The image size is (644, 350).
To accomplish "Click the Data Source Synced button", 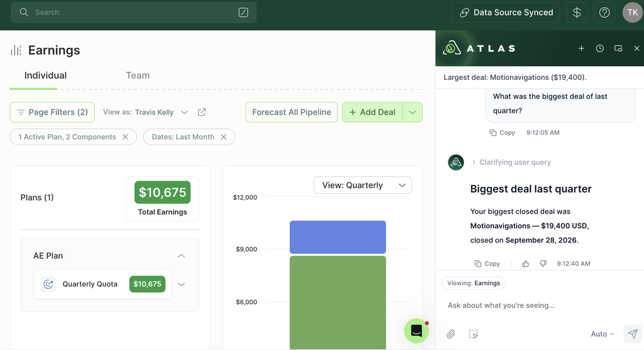I will tap(506, 13).
